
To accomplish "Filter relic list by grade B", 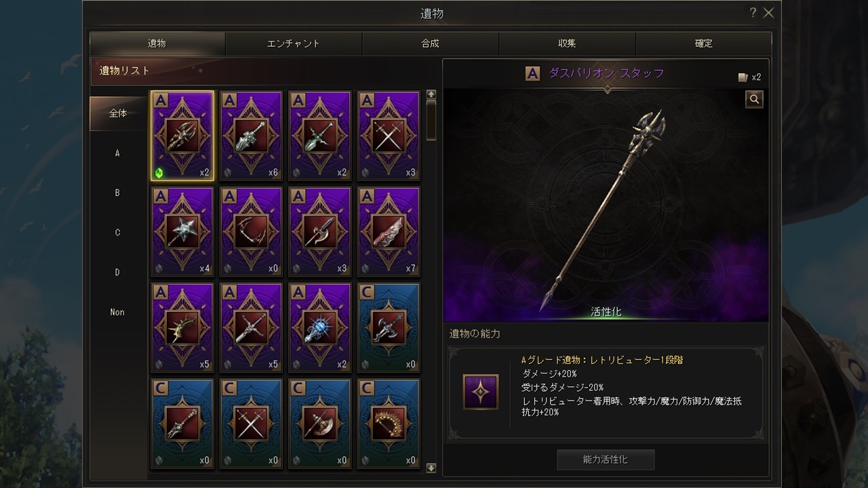I will pos(117,193).
